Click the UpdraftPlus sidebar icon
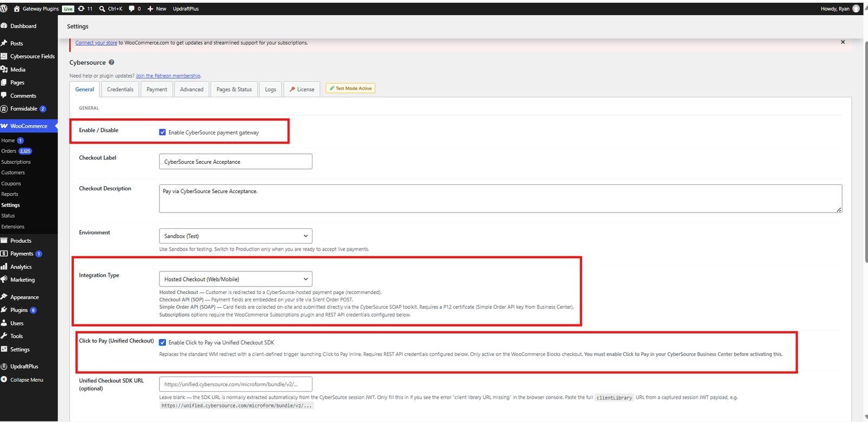 tap(4, 367)
